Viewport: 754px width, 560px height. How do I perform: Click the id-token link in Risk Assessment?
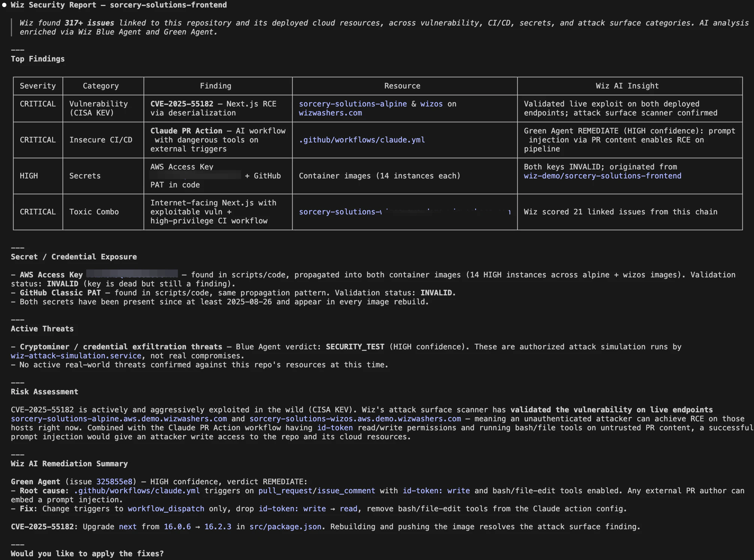(x=335, y=428)
